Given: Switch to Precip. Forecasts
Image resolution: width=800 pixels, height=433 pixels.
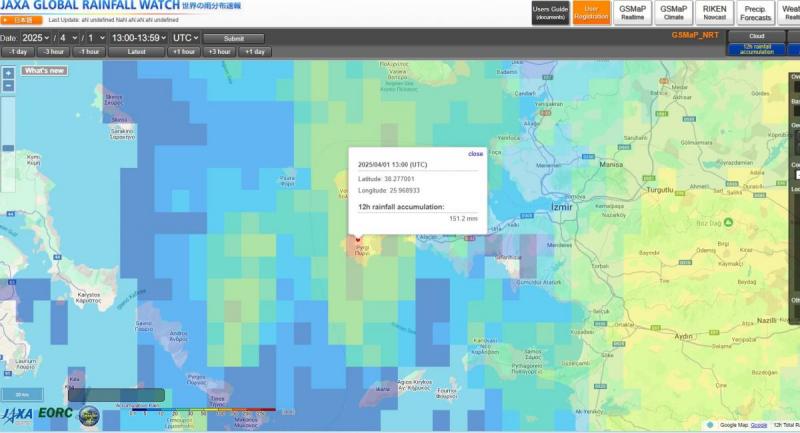Looking at the screenshot, I should click(756, 13).
